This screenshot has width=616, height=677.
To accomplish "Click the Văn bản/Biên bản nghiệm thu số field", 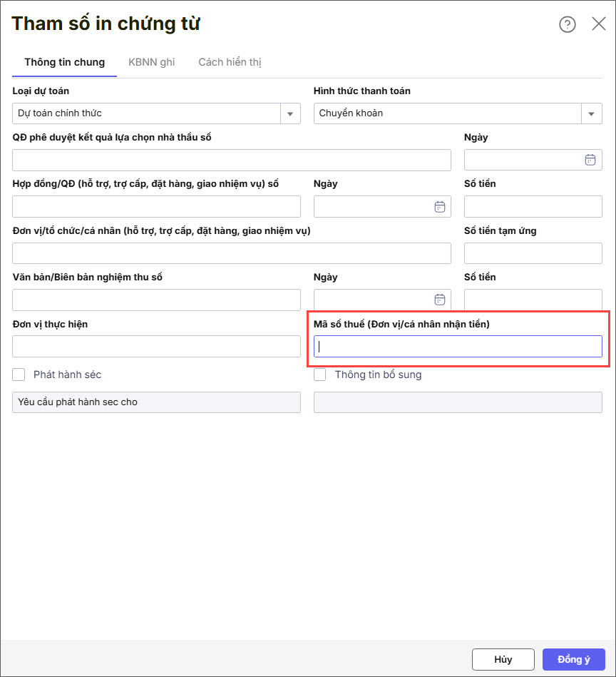I will [x=156, y=300].
